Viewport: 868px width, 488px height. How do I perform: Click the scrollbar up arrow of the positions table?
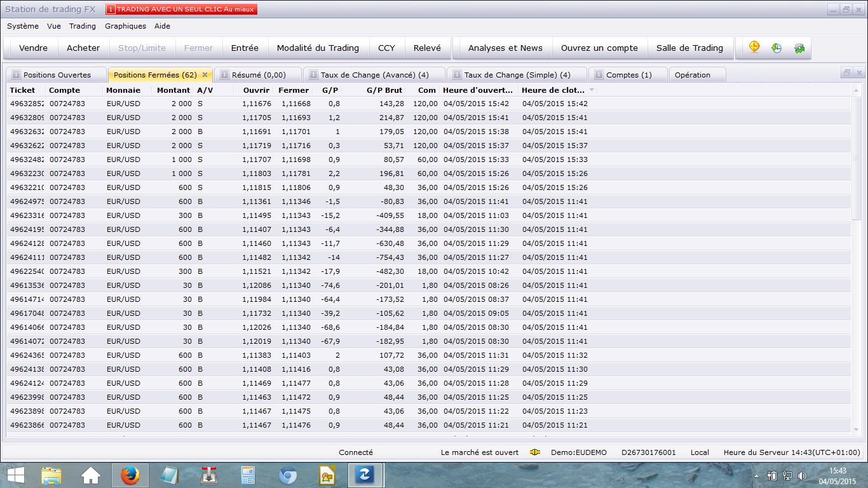tap(857, 91)
